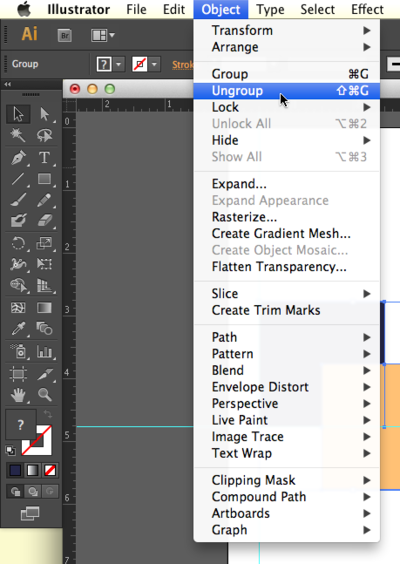Select the Gradient tool
Viewport: 400px width, 564px height.
pyautogui.click(x=44, y=308)
